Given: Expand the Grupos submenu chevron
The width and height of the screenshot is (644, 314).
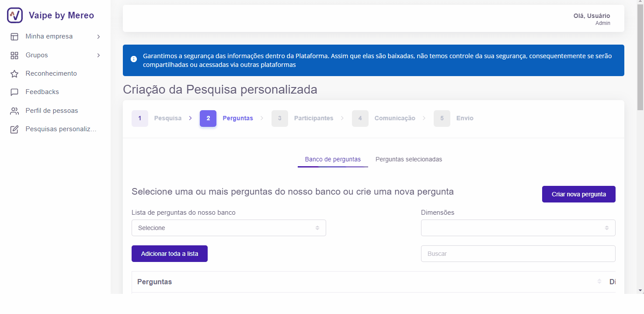Looking at the screenshot, I should [x=98, y=55].
